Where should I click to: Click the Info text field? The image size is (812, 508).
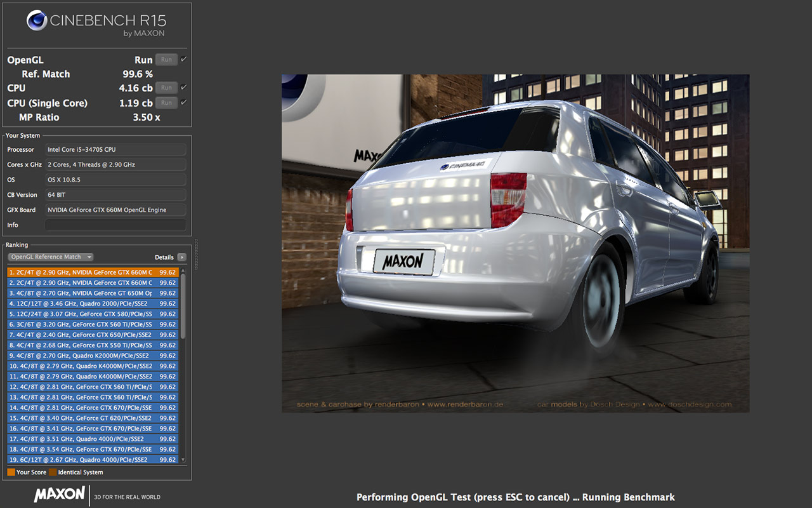pyautogui.click(x=115, y=225)
